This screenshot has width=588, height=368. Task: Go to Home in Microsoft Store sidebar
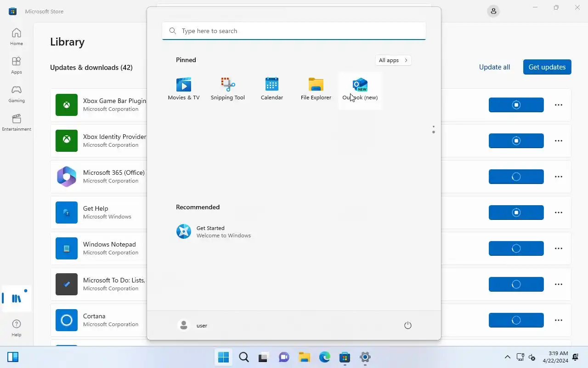17,37
